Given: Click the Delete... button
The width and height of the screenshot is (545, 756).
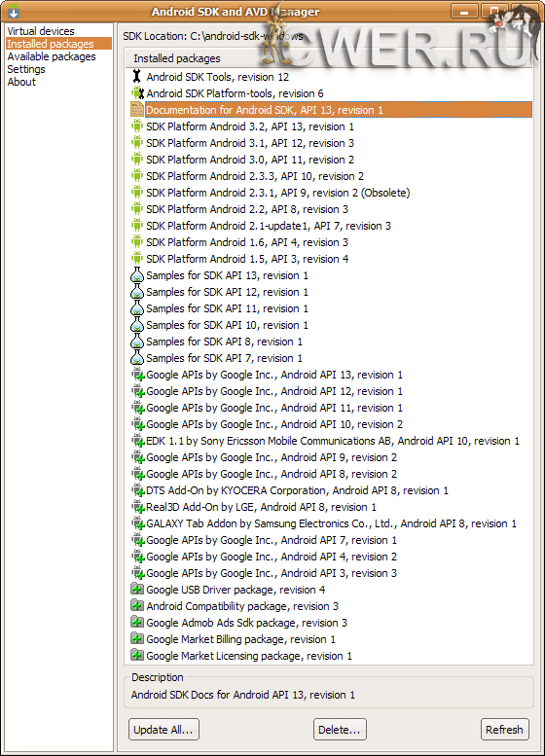Looking at the screenshot, I should 340,729.
